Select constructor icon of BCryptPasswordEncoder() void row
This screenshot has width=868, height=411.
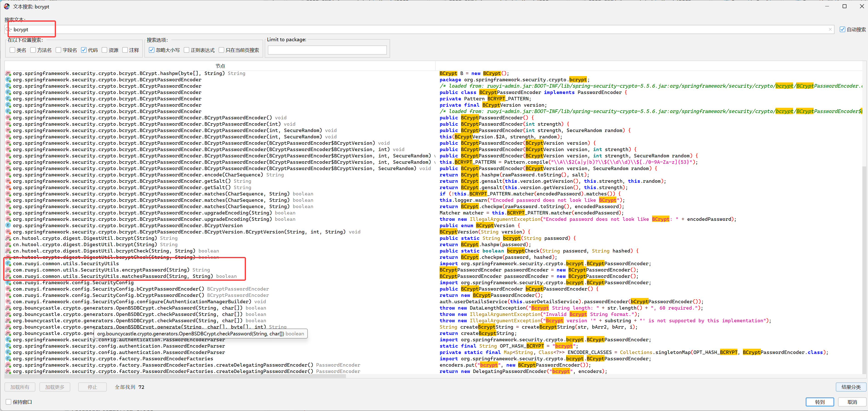click(x=8, y=118)
